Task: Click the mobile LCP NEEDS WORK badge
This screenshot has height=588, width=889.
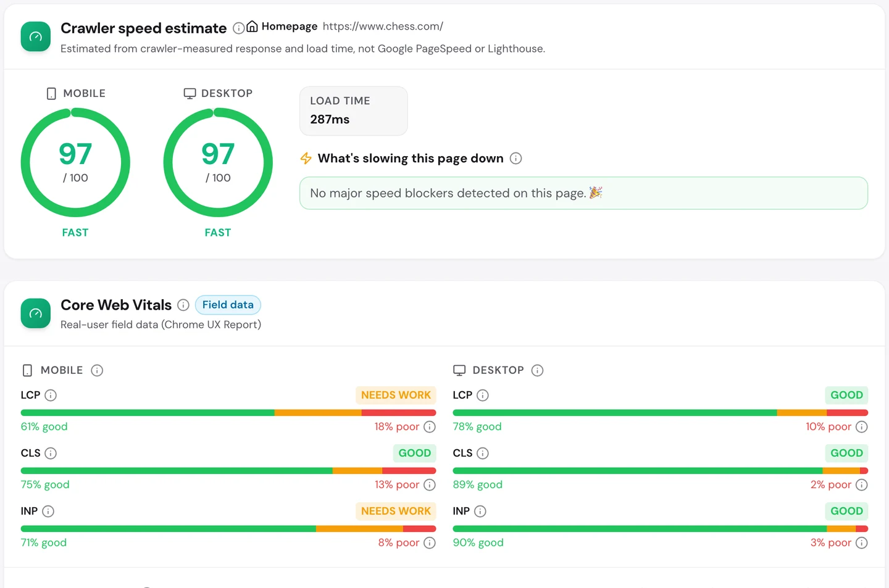Action: pyautogui.click(x=396, y=395)
